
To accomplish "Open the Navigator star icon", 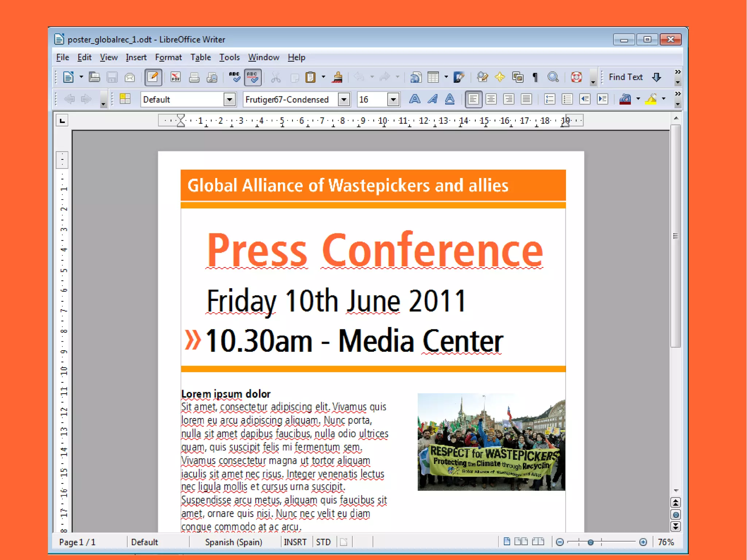I will tap(500, 77).
